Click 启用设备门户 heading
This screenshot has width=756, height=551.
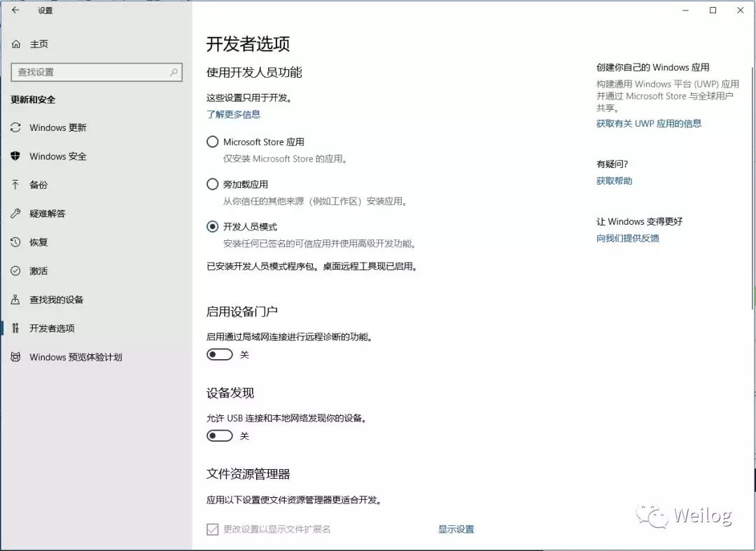pyautogui.click(x=242, y=312)
